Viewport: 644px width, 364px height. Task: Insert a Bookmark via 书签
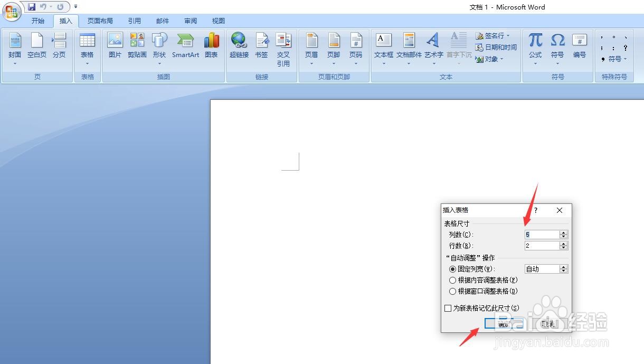coord(262,46)
